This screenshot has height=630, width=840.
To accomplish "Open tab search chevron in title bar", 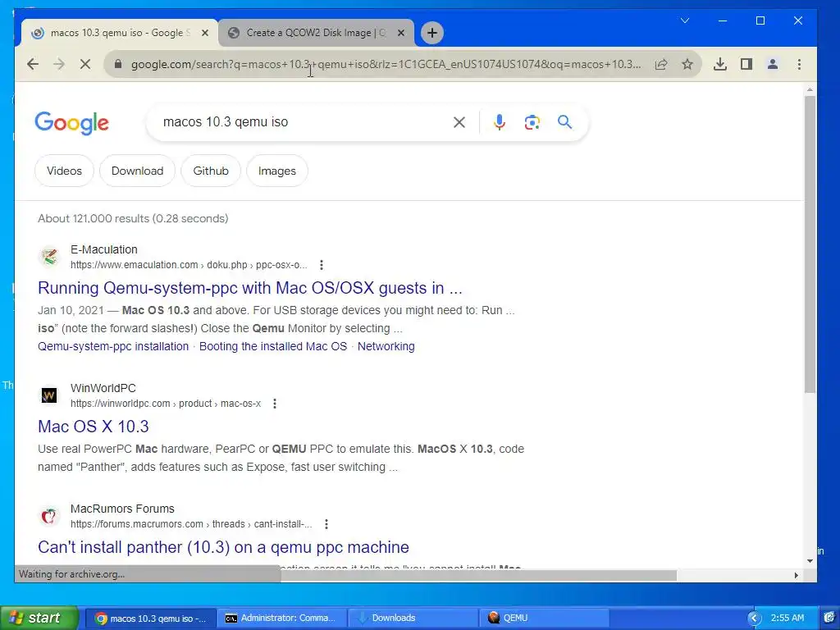I will [x=685, y=21].
